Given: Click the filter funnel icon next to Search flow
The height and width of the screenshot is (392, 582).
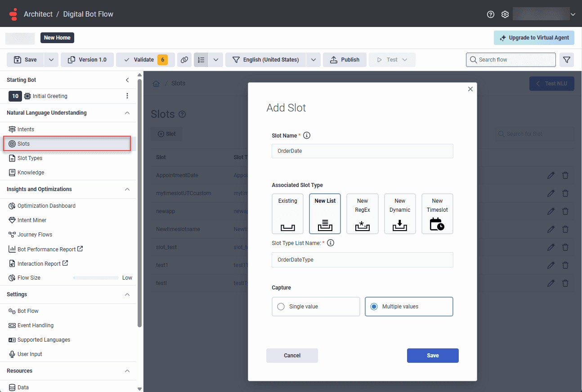Looking at the screenshot, I should (567, 60).
